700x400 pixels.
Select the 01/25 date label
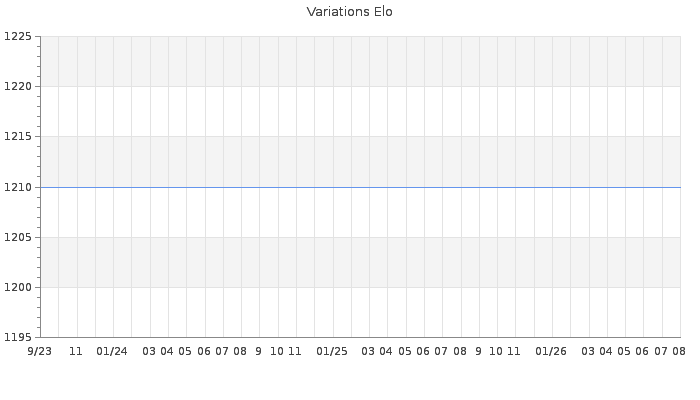(x=332, y=352)
